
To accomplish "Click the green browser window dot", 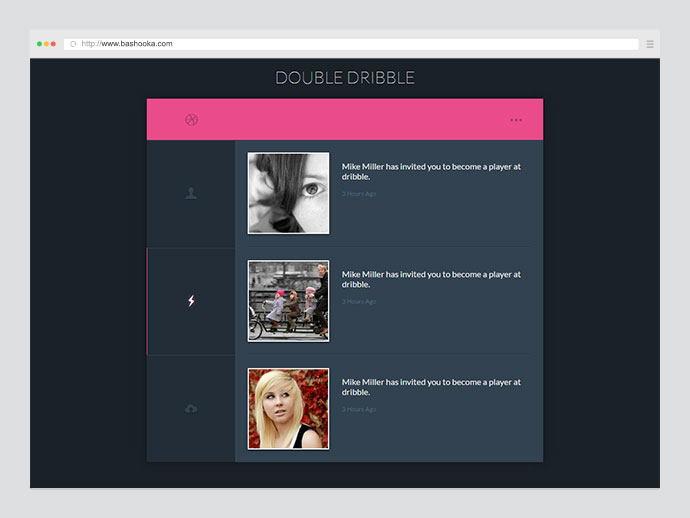I will pyautogui.click(x=39, y=44).
